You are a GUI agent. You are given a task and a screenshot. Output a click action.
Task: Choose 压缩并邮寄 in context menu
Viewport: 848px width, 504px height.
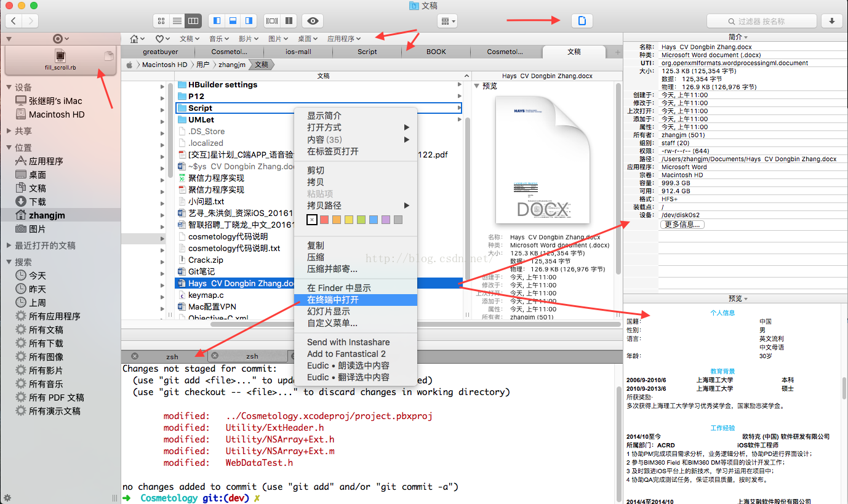[355, 269]
